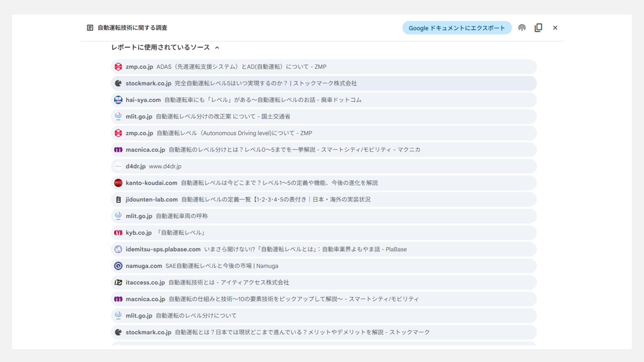The height and width of the screenshot is (362, 644).
Task: Click the stockmark favicon on the 自動運転とは row
Action: [118, 332]
